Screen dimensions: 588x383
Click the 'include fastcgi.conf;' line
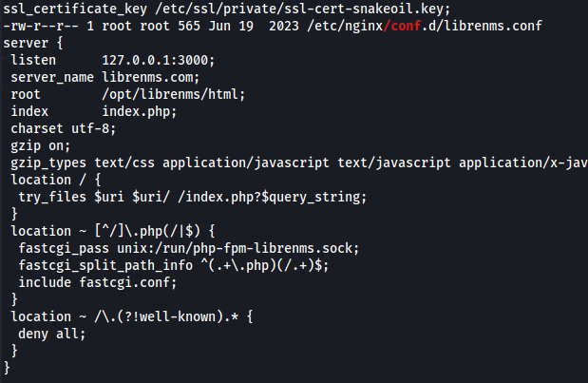click(x=98, y=282)
